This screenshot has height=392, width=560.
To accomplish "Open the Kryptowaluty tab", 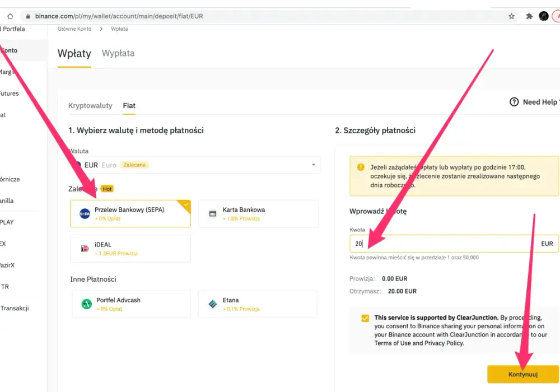I will (90, 106).
